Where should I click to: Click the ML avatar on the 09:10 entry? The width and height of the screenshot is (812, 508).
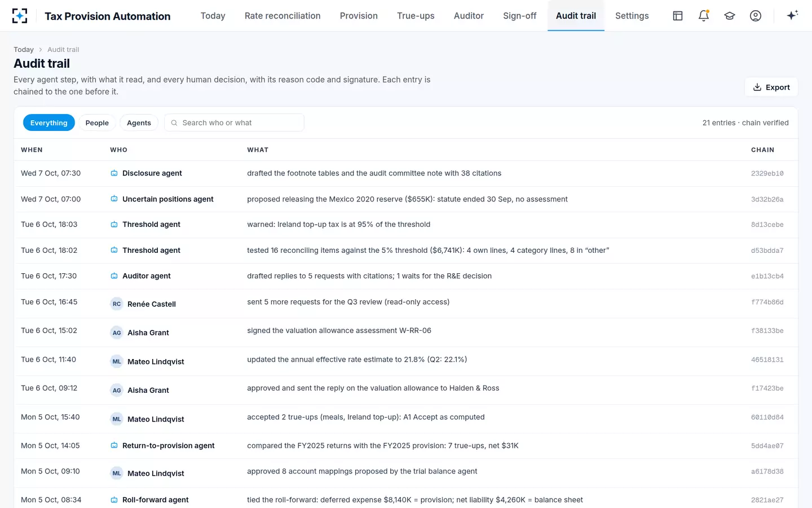[x=117, y=473]
